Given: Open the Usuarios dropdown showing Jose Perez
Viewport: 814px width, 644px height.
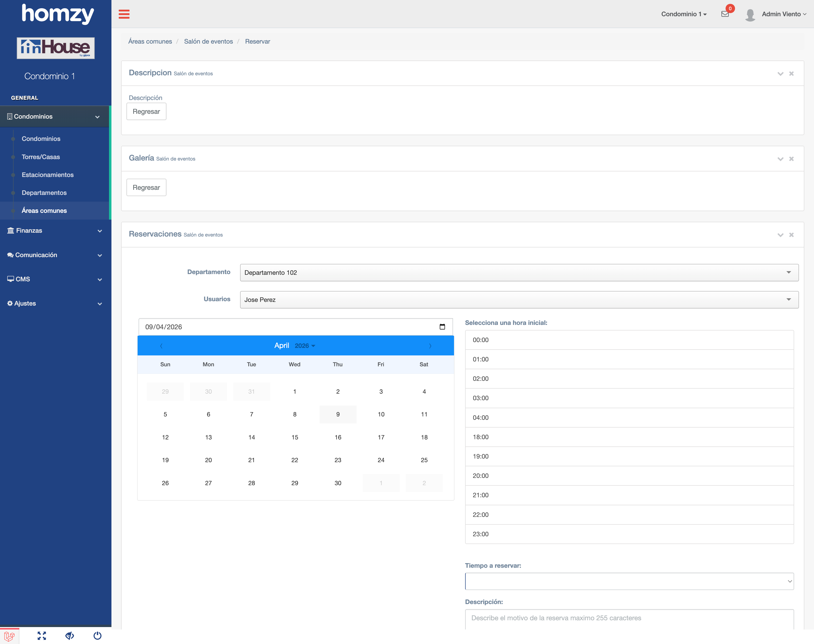Looking at the screenshot, I should tap(519, 300).
